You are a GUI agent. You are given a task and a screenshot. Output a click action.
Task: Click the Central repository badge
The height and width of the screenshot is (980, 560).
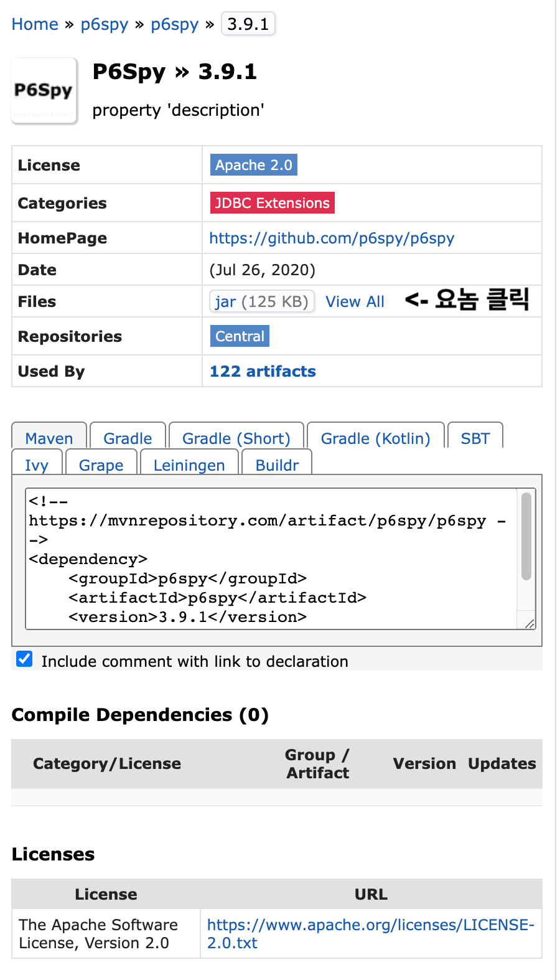240,336
